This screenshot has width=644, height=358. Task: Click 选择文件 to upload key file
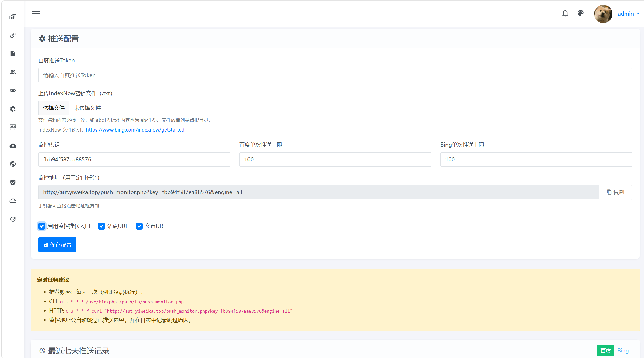(54, 108)
